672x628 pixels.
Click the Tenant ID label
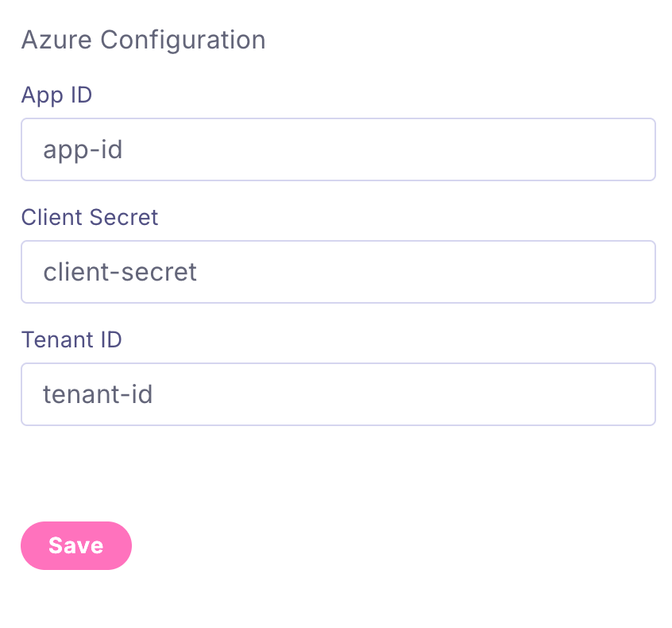[x=71, y=339]
